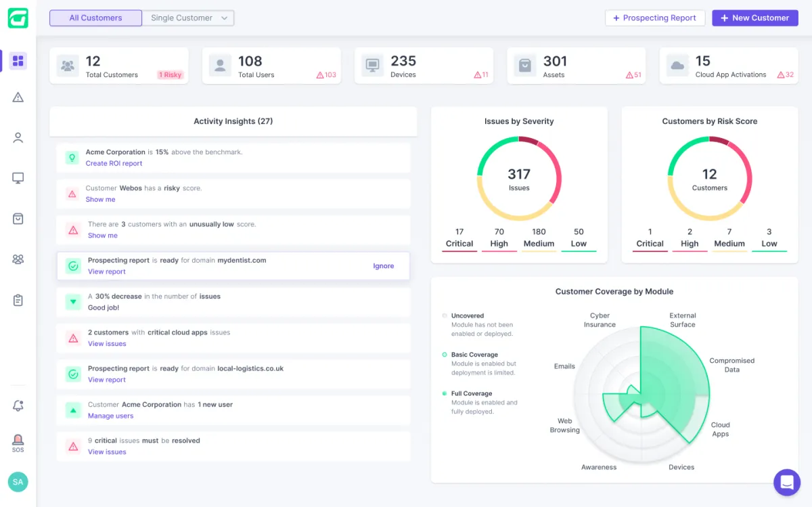Click the Activity Insights (27) header
Screen dimensions: 812x507
pos(233,121)
